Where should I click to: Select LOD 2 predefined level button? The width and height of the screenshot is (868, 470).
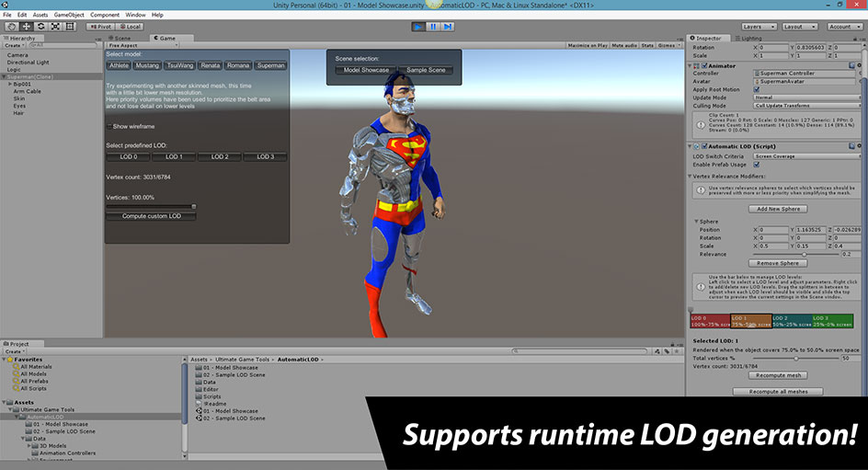(220, 156)
